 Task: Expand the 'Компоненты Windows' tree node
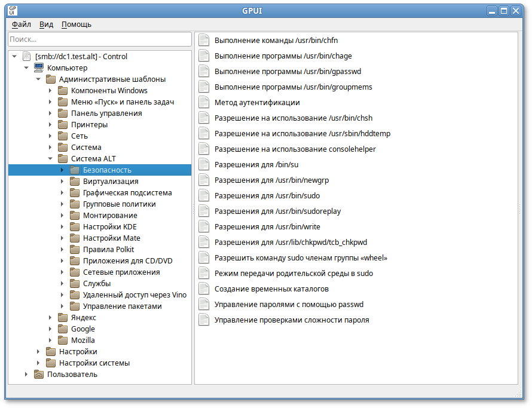click(50, 91)
